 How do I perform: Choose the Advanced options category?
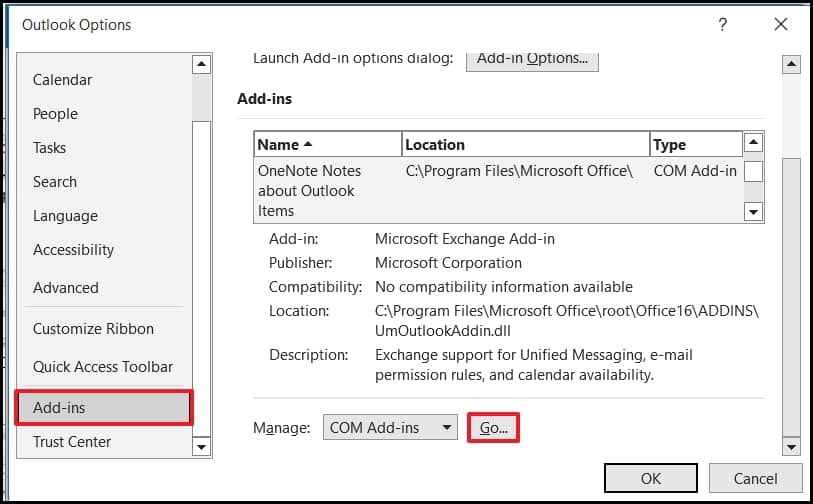(x=65, y=288)
